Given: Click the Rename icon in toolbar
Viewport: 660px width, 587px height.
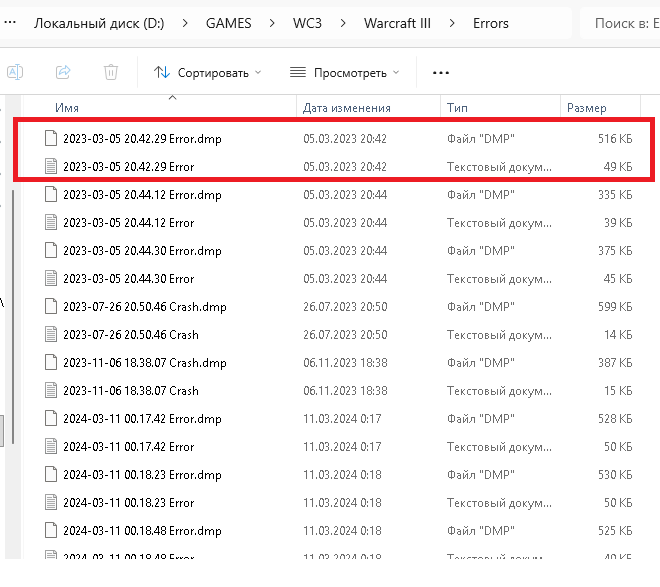Looking at the screenshot, I should (x=16, y=72).
